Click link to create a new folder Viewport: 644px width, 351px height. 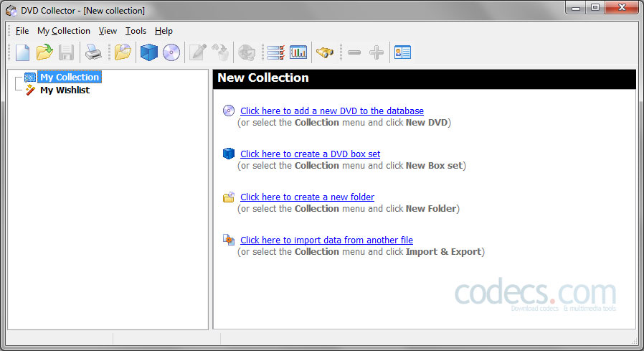pyautogui.click(x=307, y=197)
